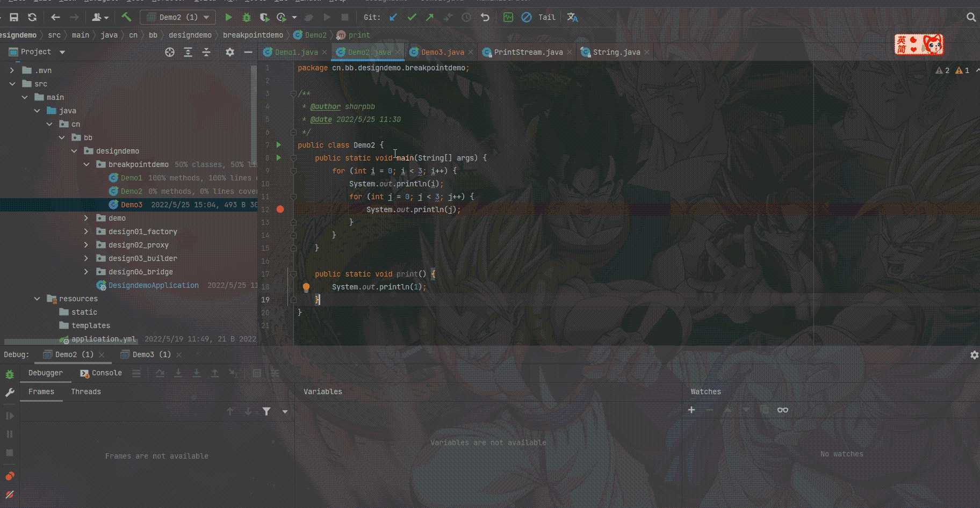Open Search Everywhere magnifier icon
Viewport: 980px width, 508px height.
click(971, 17)
